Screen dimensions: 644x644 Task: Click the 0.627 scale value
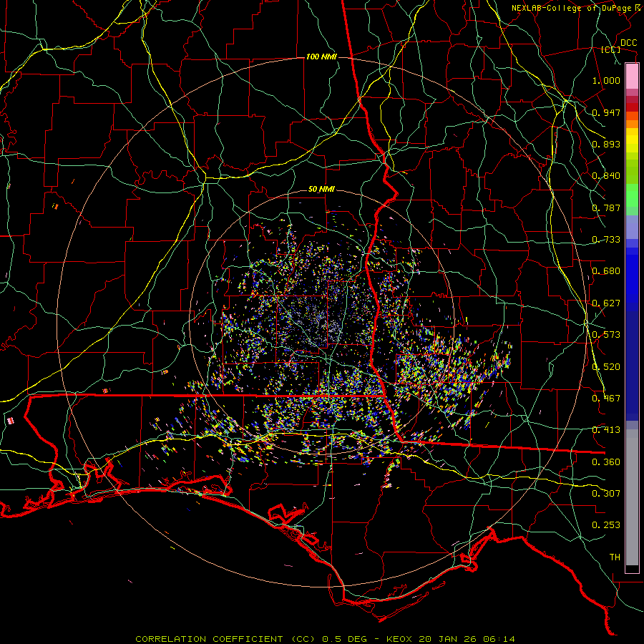(x=606, y=303)
